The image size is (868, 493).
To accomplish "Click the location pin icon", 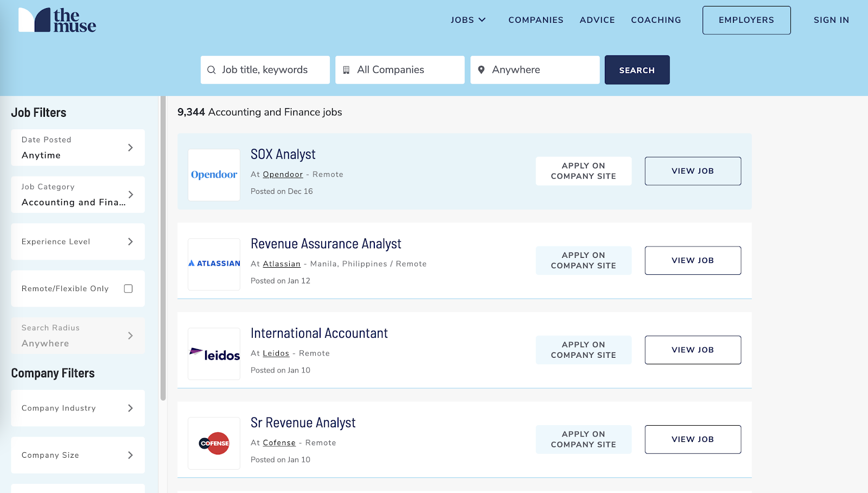I will click(481, 70).
